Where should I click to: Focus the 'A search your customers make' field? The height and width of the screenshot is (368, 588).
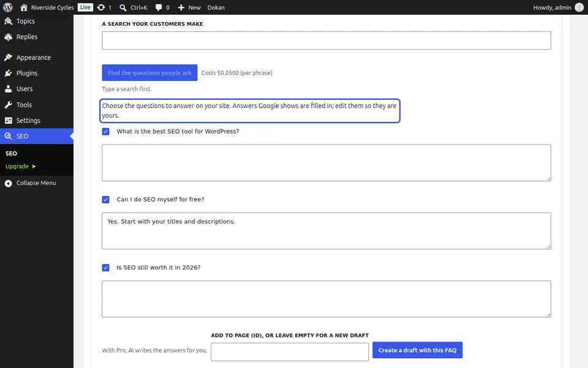coord(326,40)
